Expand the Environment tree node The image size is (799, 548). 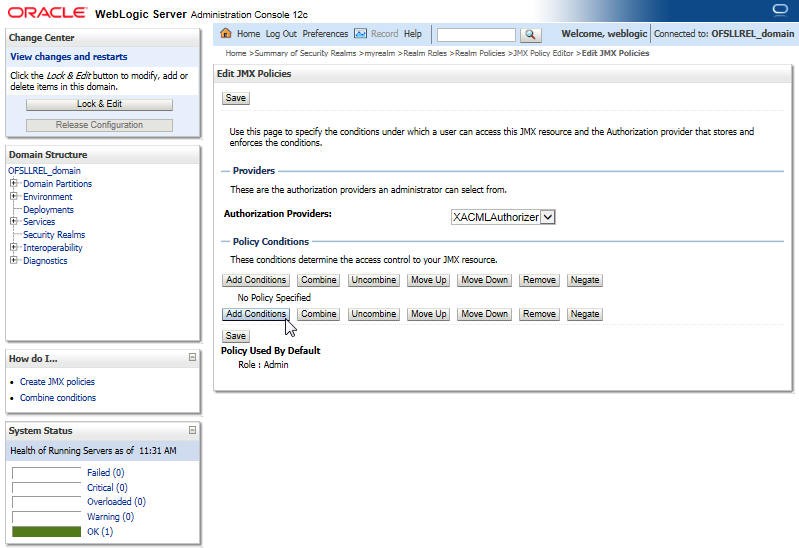pyautogui.click(x=14, y=196)
